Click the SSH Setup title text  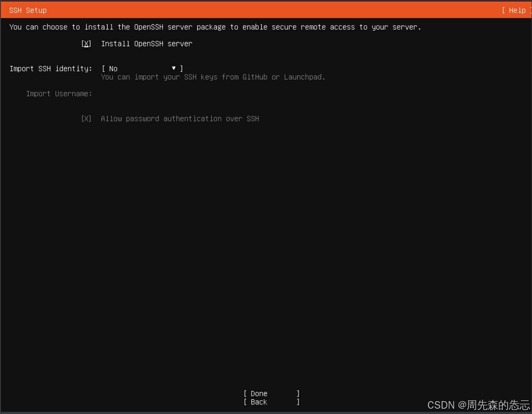click(28, 10)
